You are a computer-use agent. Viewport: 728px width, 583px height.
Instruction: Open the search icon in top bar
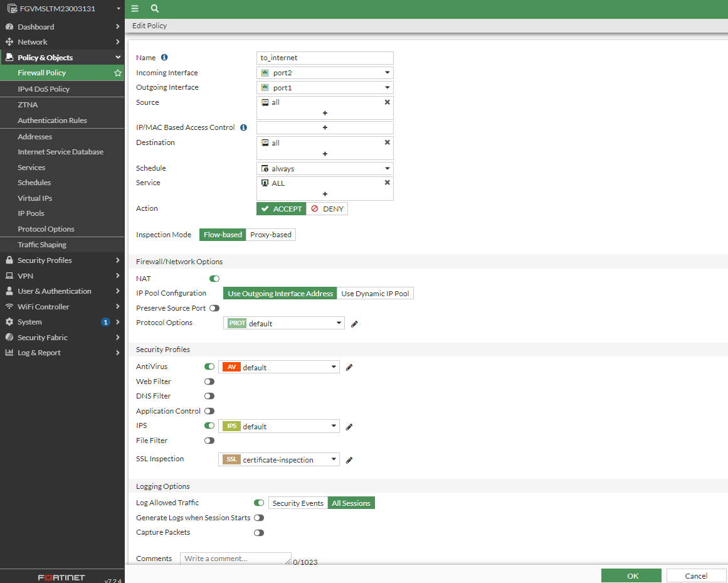coord(155,9)
